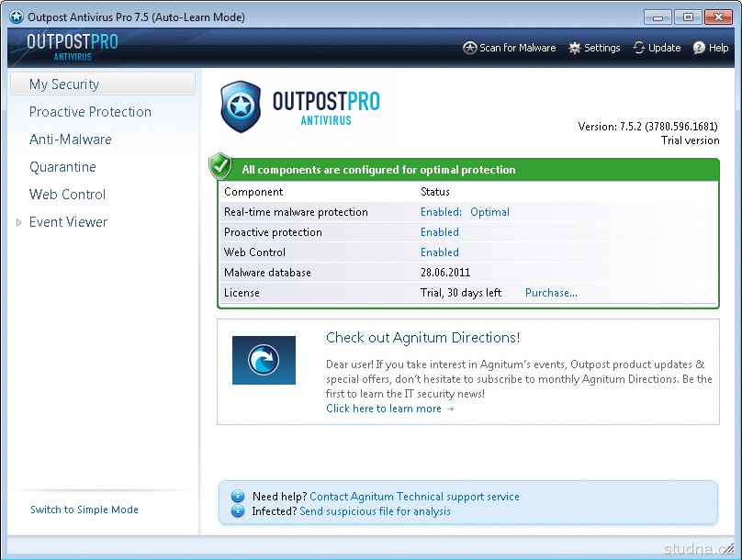Open Event Viewer section
The image size is (742, 560).
(x=68, y=222)
